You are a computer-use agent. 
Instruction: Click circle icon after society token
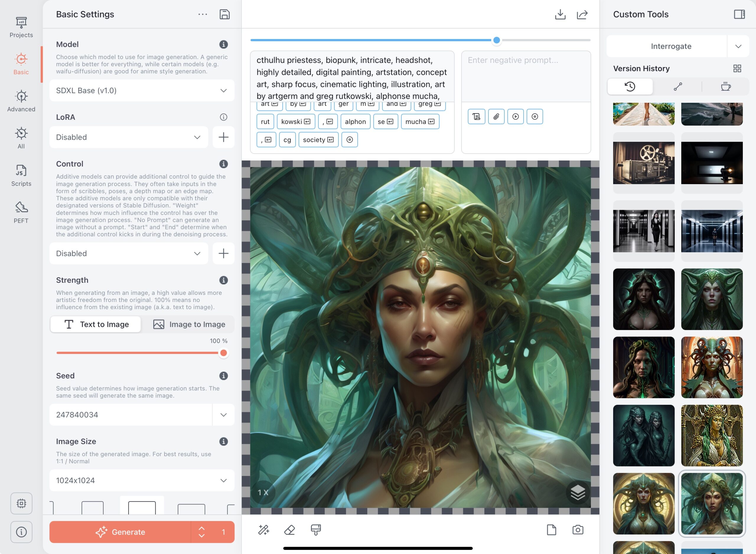pyautogui.click(x=350, y=139)
